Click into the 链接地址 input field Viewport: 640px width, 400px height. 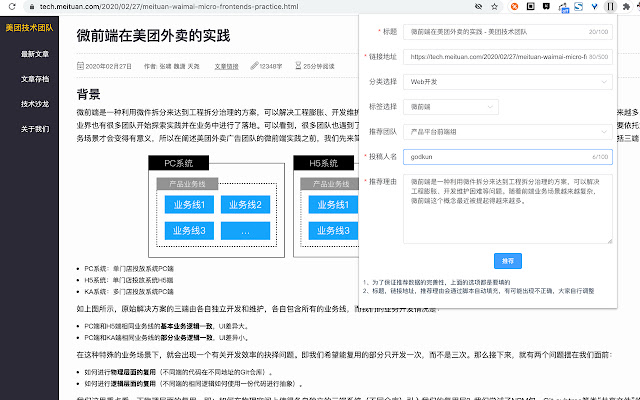click(508, 57)
